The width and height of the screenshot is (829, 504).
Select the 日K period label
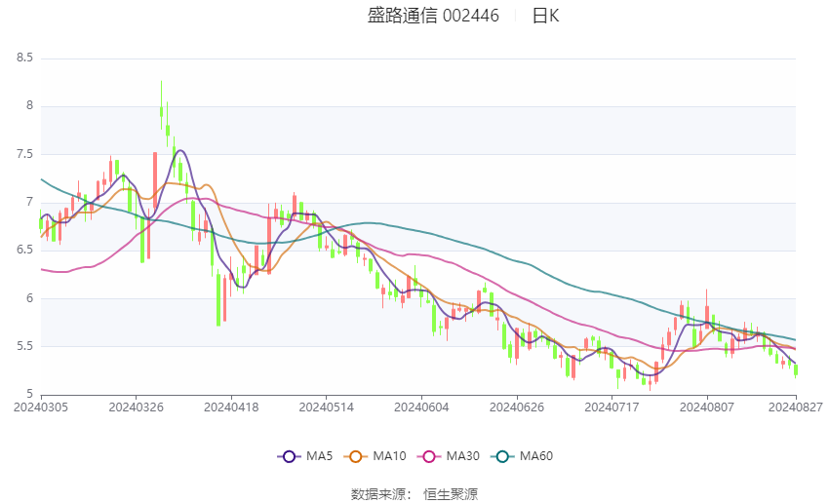tap(545, 16)
